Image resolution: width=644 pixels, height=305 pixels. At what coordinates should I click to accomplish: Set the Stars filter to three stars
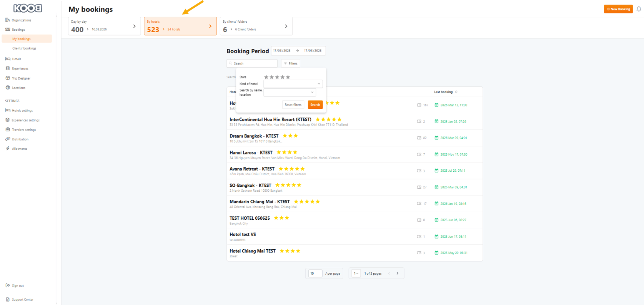coord(277,77)
